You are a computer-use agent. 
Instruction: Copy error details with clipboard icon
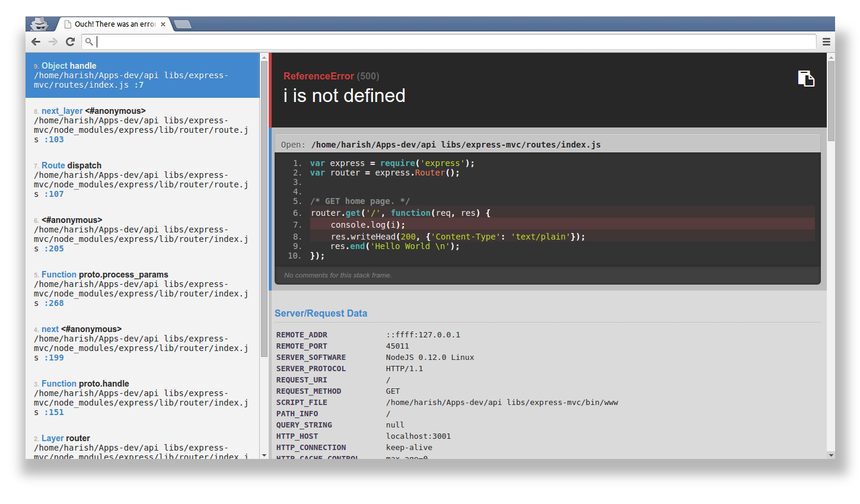coord(806,78)
